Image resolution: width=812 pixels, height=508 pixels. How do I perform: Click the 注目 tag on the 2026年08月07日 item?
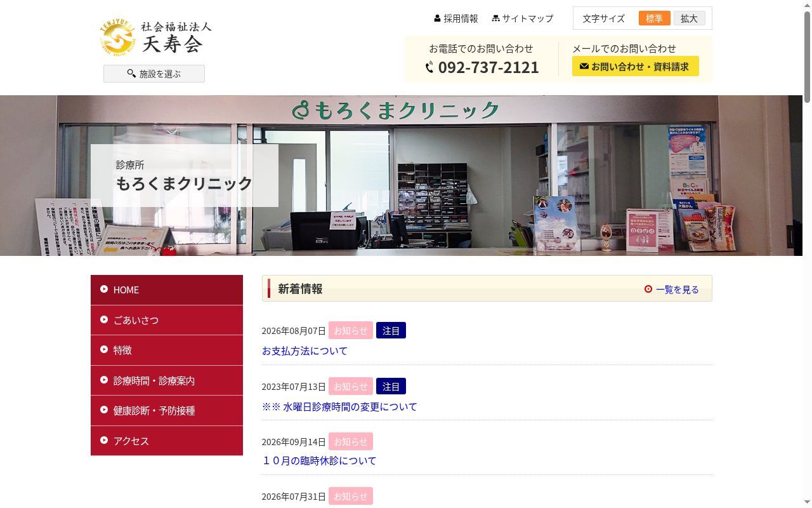pos(391,330)
